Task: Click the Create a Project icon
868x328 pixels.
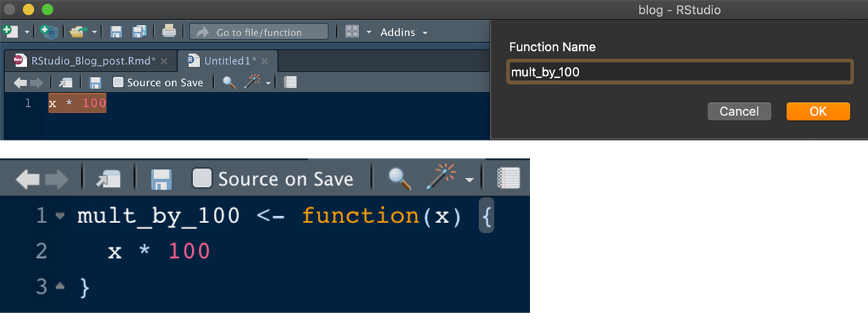Action: point(49,31)
